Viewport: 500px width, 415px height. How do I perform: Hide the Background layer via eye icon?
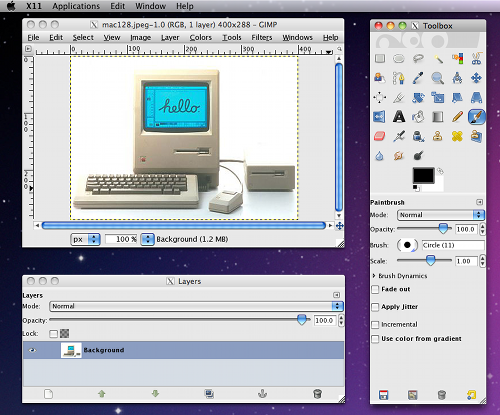[x=32, y=350]
